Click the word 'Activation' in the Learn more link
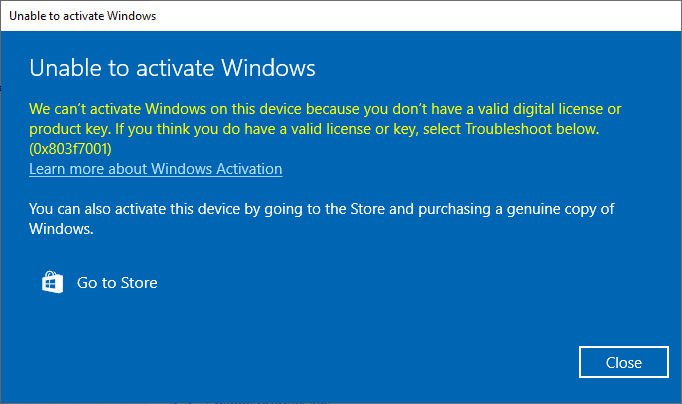 pos(246,169)
